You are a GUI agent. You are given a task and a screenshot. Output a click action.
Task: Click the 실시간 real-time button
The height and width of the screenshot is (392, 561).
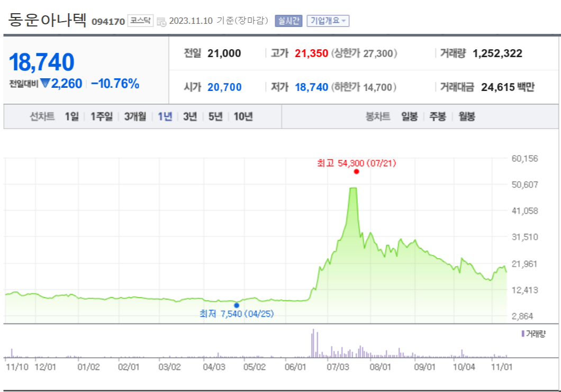(288, 21)
